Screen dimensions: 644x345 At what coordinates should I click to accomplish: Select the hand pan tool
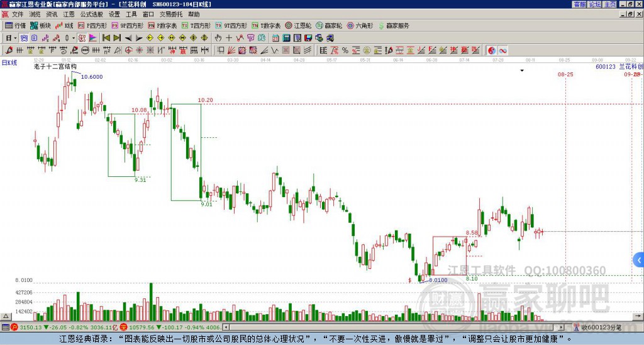coord(218,38)
